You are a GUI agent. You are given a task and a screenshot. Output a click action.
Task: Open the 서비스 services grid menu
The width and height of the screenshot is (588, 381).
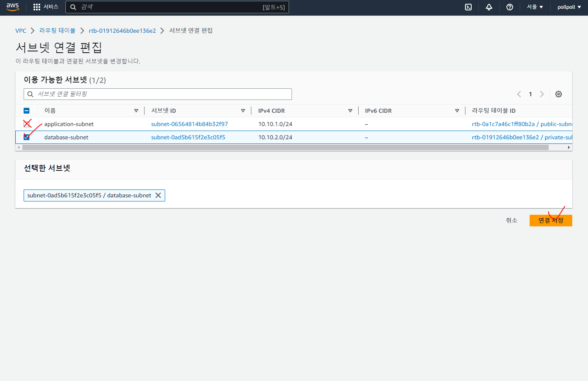coord(46,7)
